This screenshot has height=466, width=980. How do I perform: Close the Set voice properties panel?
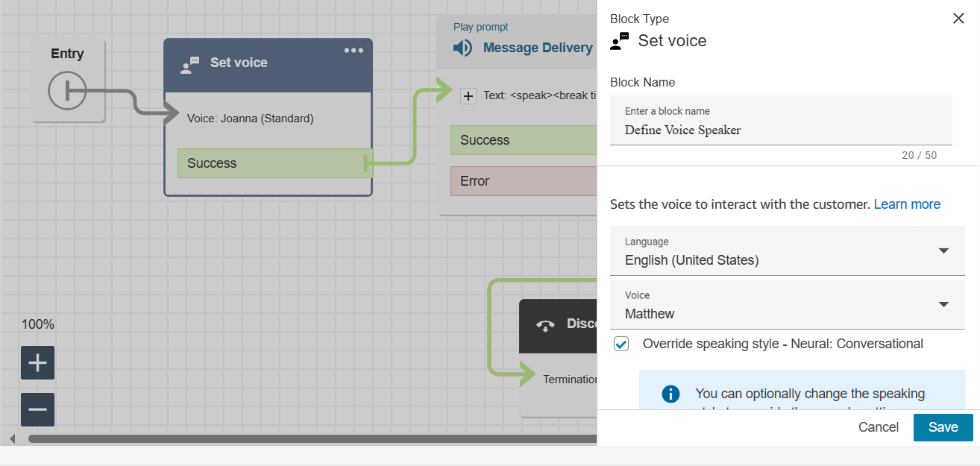pos(958,19)
